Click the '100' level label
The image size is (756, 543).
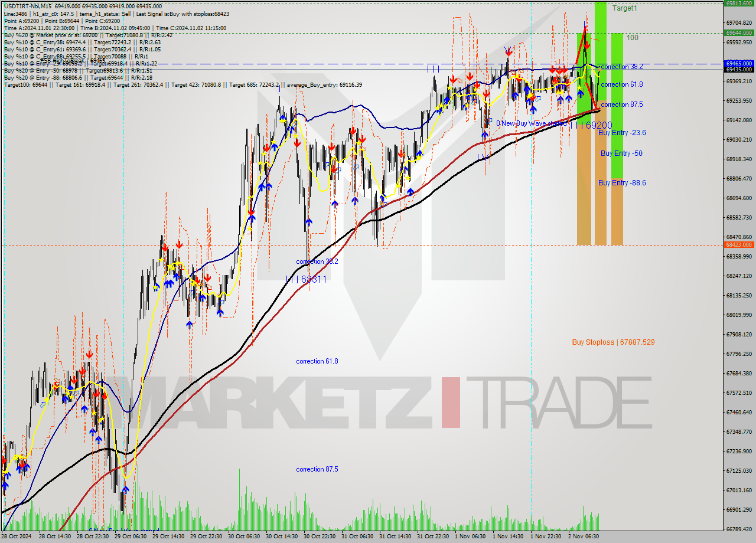[x=632, y=38]
